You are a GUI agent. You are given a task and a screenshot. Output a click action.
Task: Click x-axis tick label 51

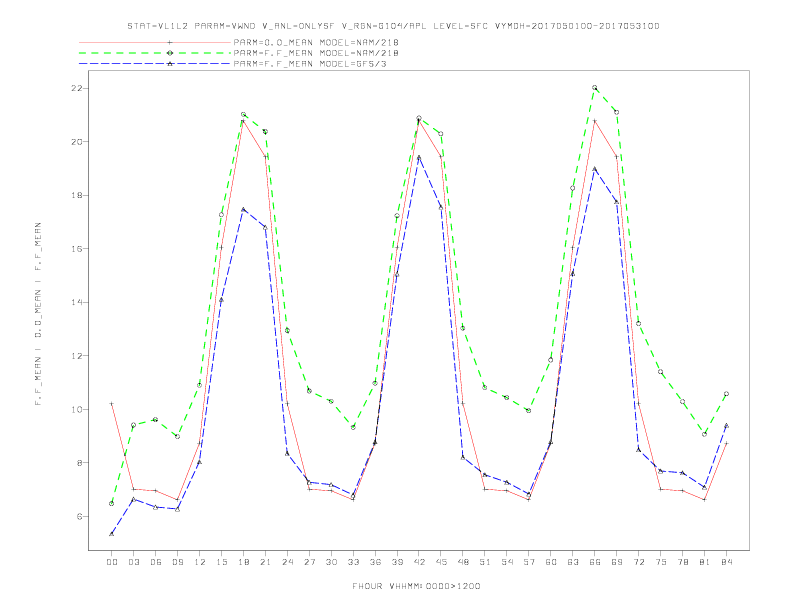[485, 562]
